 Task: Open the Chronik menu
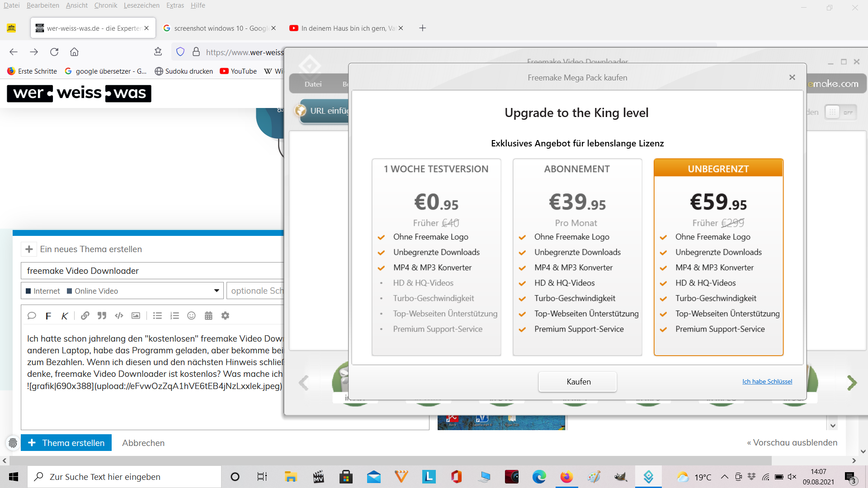point(106,5)
